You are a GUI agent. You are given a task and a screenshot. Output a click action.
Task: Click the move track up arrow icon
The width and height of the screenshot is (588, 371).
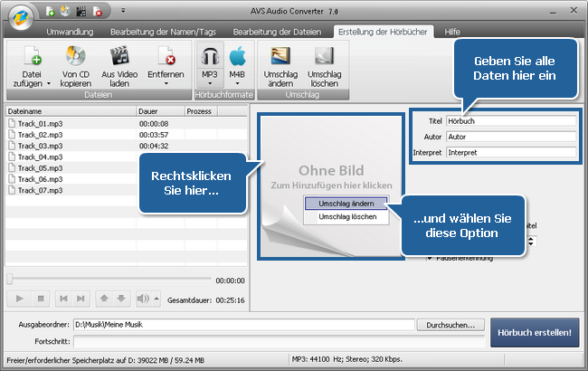(x=105, y=298)
